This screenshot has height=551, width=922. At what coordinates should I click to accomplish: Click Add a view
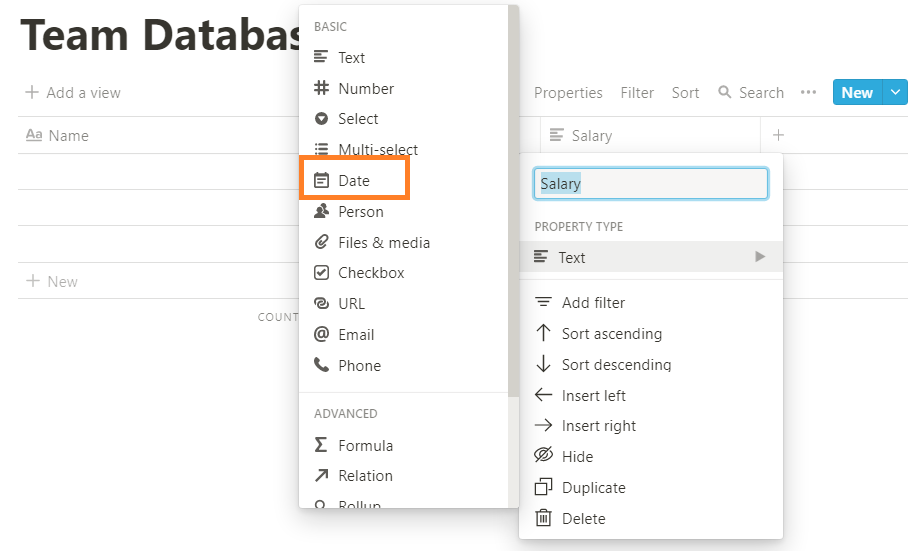point(73,93)
